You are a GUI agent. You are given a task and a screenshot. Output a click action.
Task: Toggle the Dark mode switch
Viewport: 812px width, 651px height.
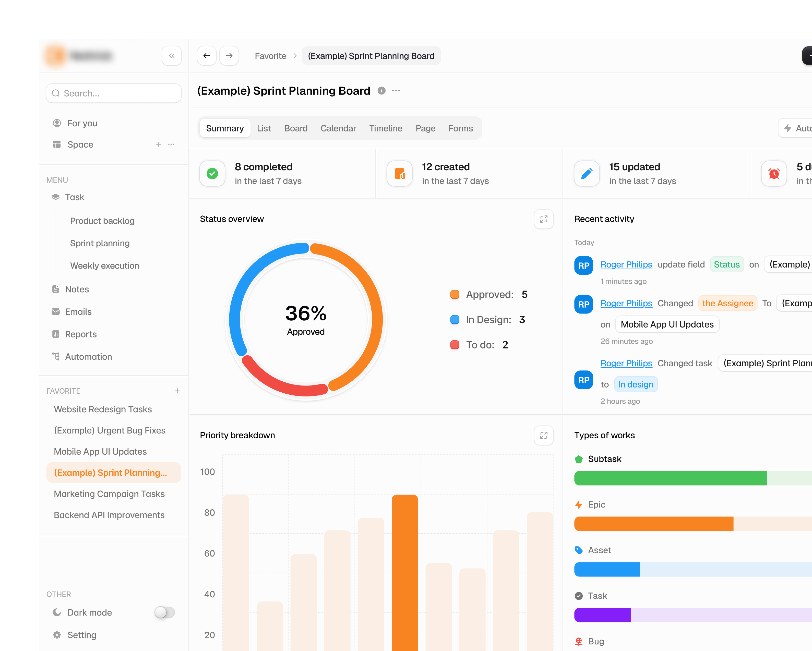click(165, 612)
